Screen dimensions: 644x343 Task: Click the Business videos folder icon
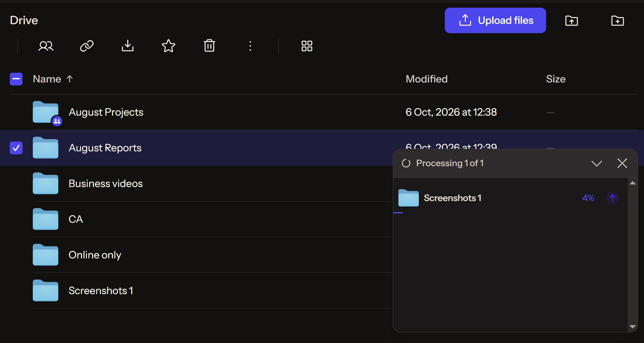(46, 183)
